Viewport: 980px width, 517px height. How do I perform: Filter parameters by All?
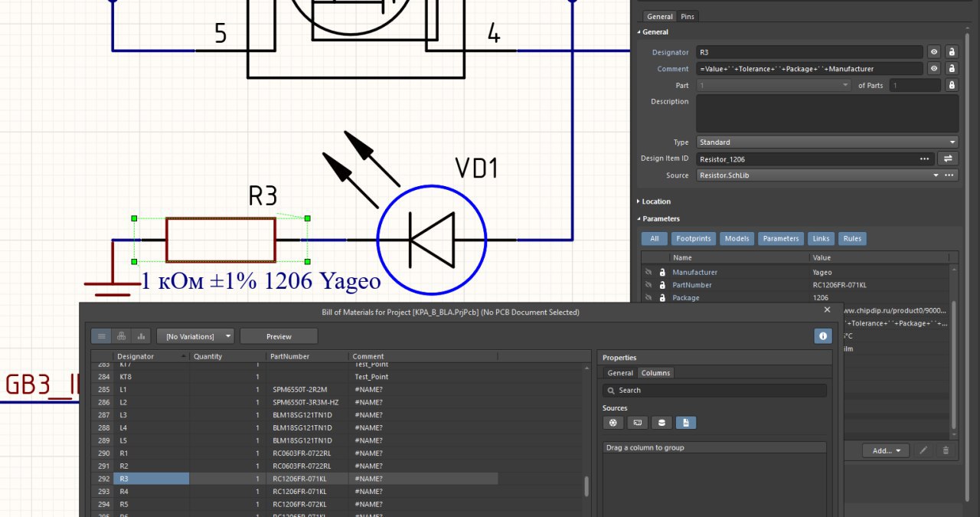pyautogui.click(x=654, y=238)
